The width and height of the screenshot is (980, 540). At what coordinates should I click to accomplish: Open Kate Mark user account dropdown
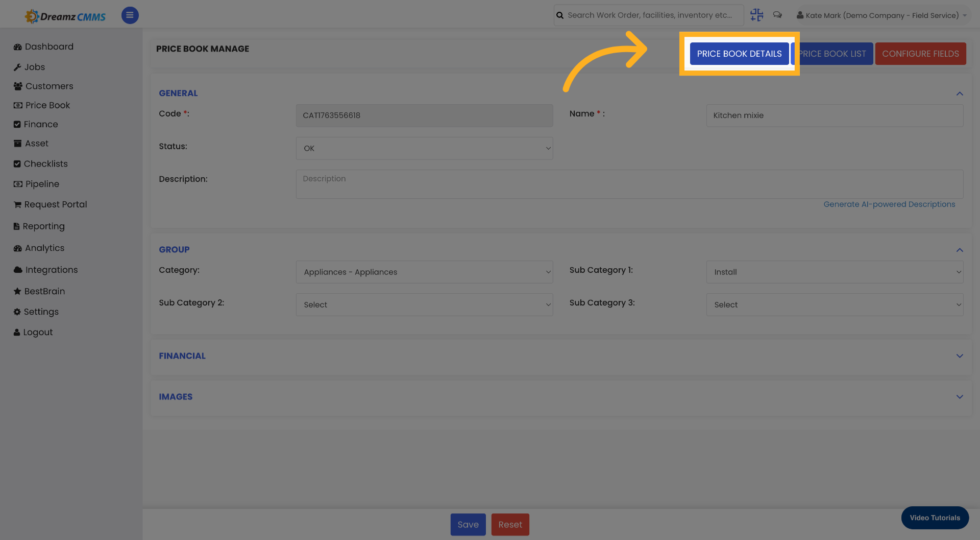[x=881, y=15]
